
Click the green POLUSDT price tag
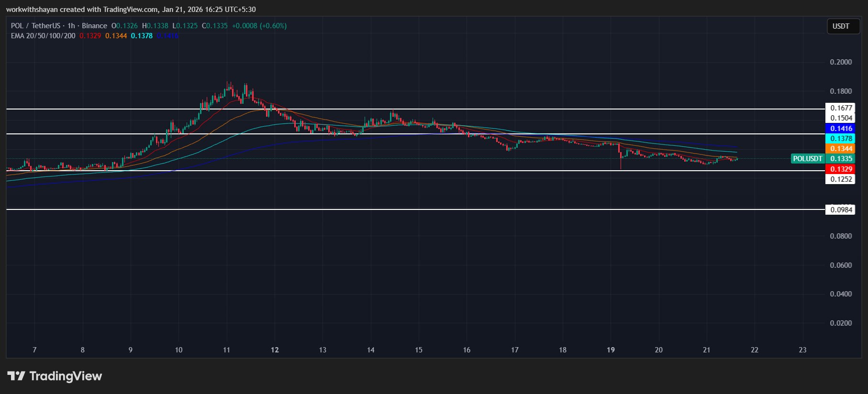[x=807, y=159]
